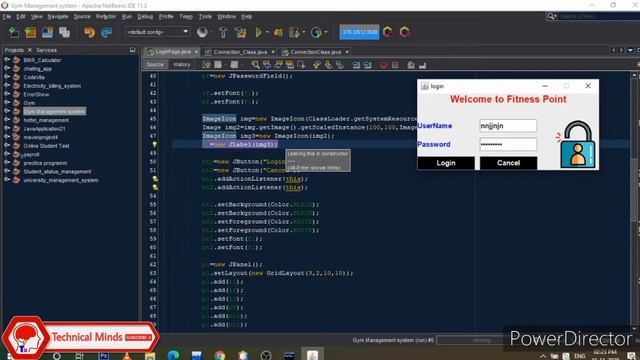The height and width of the screenshot is (360, 640).
Task: Click the Comment lines icon in editor toolbar
Action: click(x=411, y=64)
